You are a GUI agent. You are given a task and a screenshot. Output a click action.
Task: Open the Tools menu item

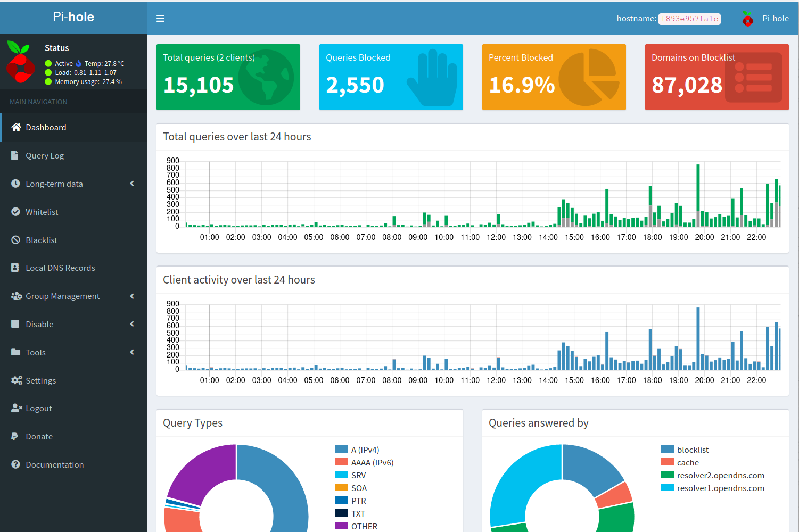[36, 352]
